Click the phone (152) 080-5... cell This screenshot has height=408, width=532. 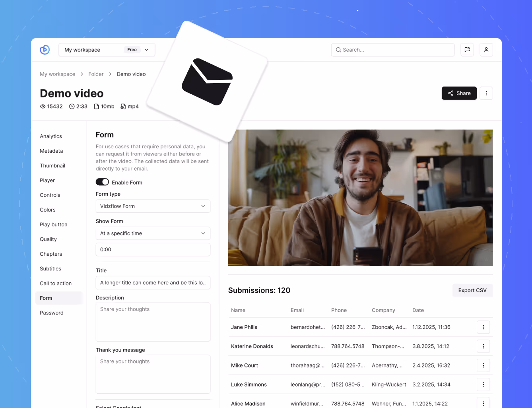pyautogui.click(x=348, y=384)
